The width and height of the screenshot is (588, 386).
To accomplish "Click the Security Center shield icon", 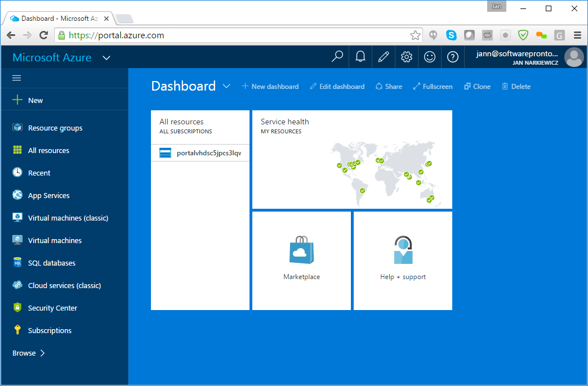I will click(x=17, y=307).
